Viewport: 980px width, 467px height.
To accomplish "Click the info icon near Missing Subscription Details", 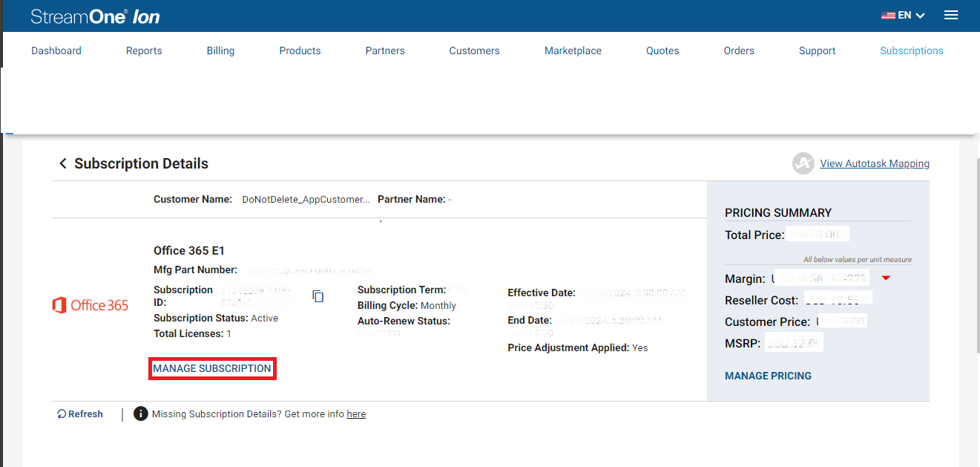I will [141, 414].
